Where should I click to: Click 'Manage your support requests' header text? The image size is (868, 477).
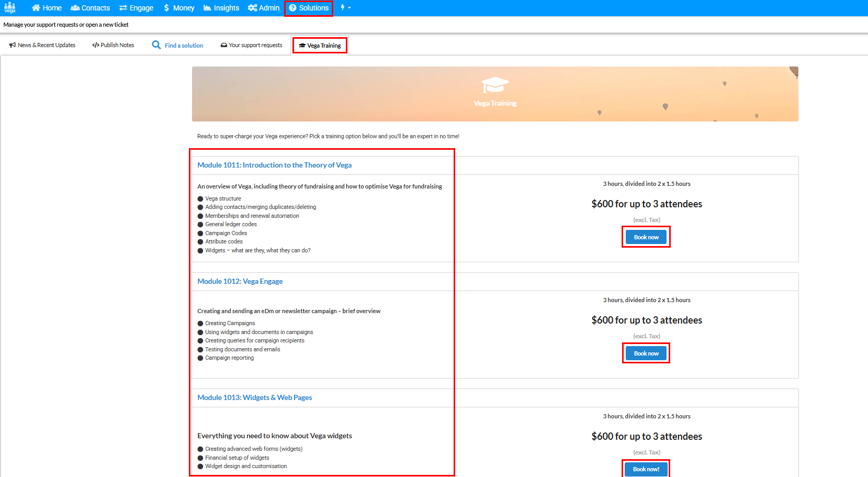[66, 25]
